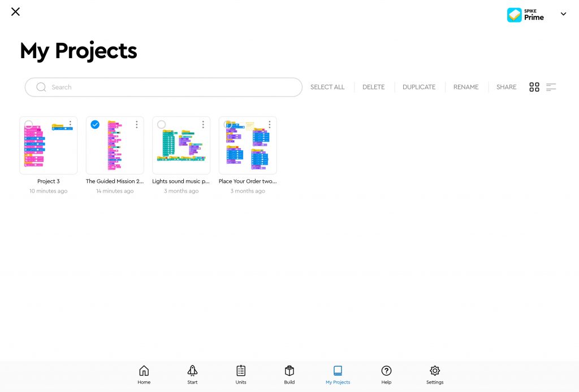Open the Units clipboard icon
Viewport: 579px width, 392px height.
241,371
